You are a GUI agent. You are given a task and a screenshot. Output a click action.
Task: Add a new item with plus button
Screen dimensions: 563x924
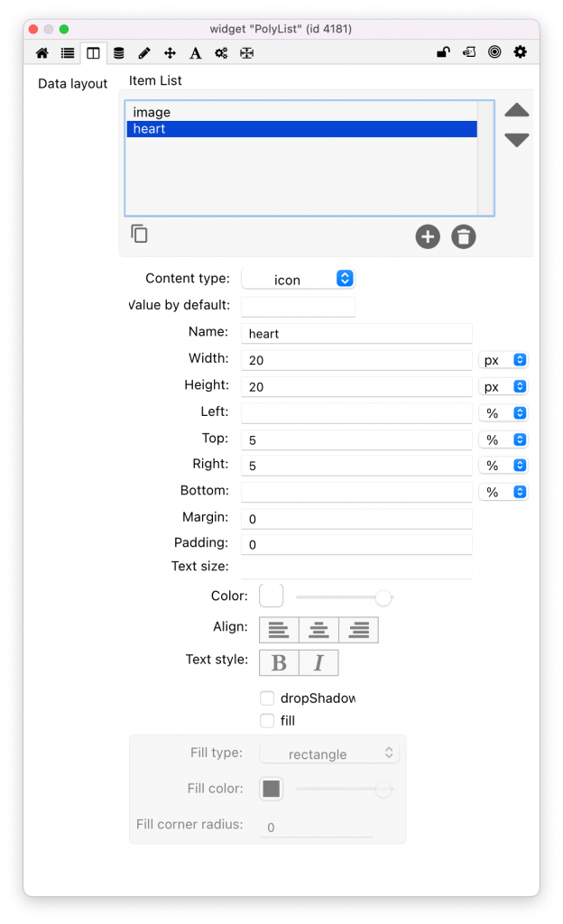(427, 237)
